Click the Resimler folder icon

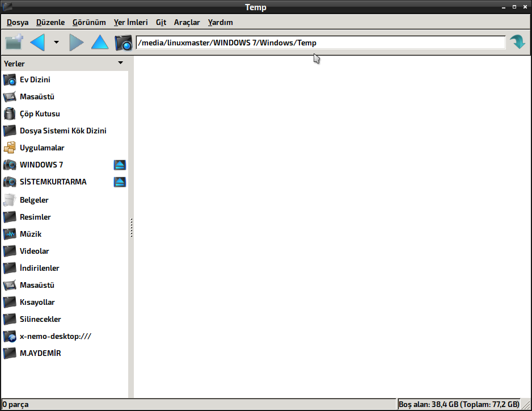click(10, 217)
